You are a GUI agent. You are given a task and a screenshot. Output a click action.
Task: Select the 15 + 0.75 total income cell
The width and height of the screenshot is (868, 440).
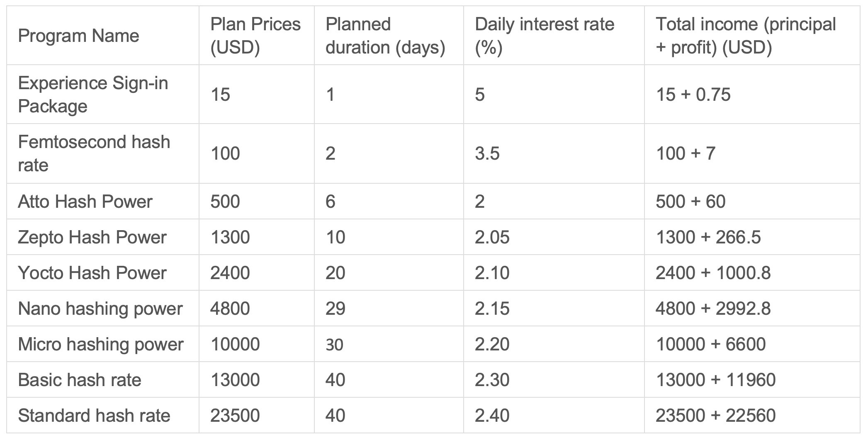pyautogui.click(x=693, y=95)
